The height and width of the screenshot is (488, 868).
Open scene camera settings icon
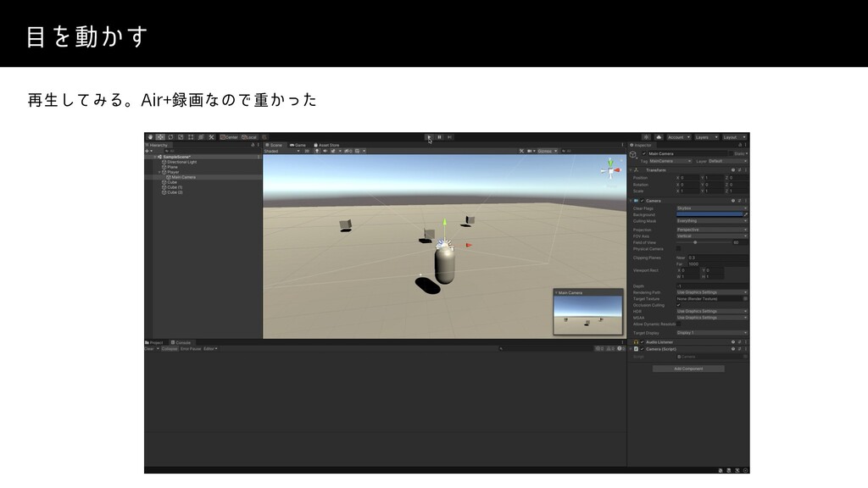[x=531, y=151]
